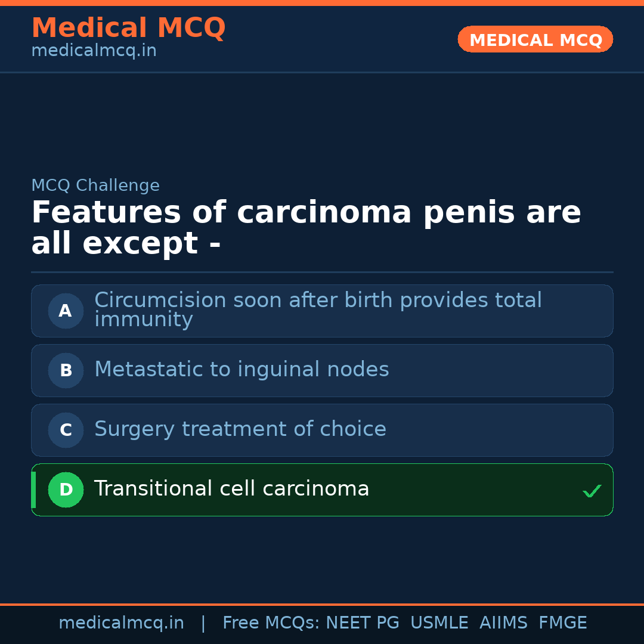The width and height of the screenshot is (644, 644).
Task: Click the question text about carcinoma penis
Action: (306, 227)
